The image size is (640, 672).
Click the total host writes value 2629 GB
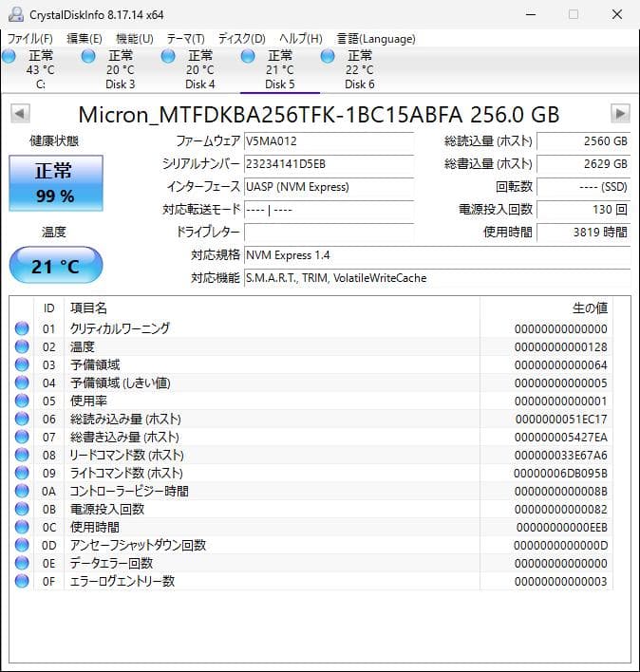click(x=583, y=164)
